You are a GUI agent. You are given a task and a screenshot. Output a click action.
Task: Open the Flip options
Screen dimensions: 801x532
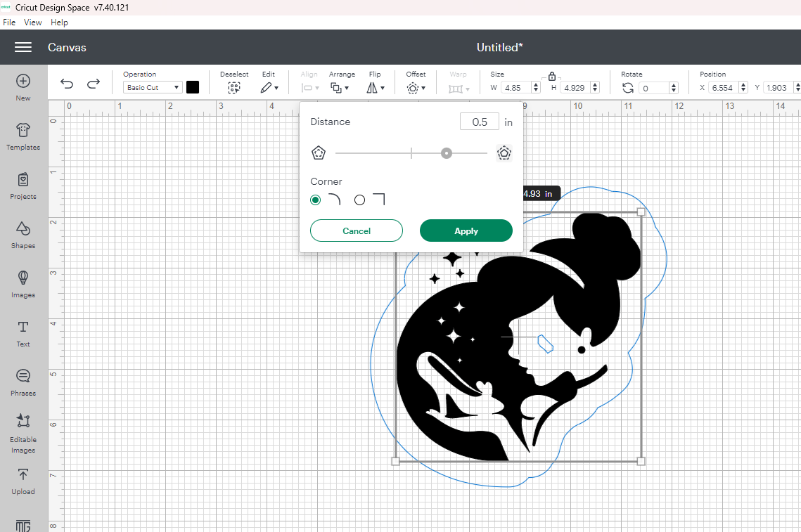(372, 88)
